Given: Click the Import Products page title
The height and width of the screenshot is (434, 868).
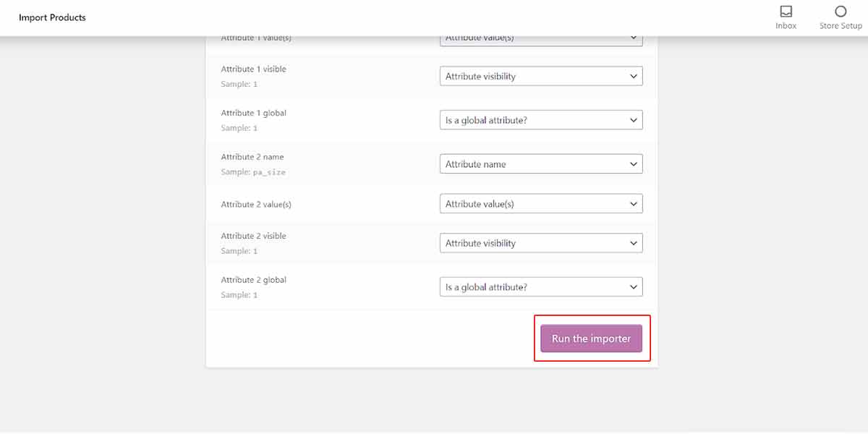Looking at the screenshot, I should (x=52, y=17).
